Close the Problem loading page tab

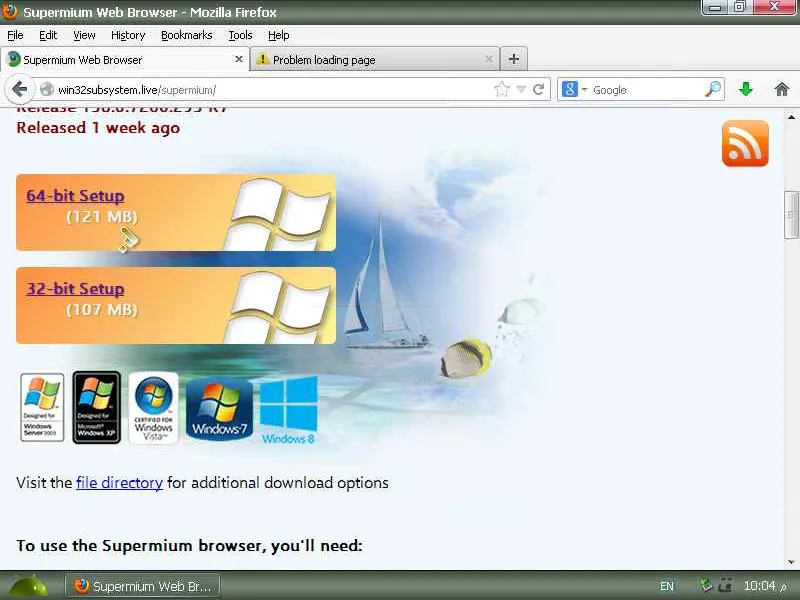tap(489, 59)
